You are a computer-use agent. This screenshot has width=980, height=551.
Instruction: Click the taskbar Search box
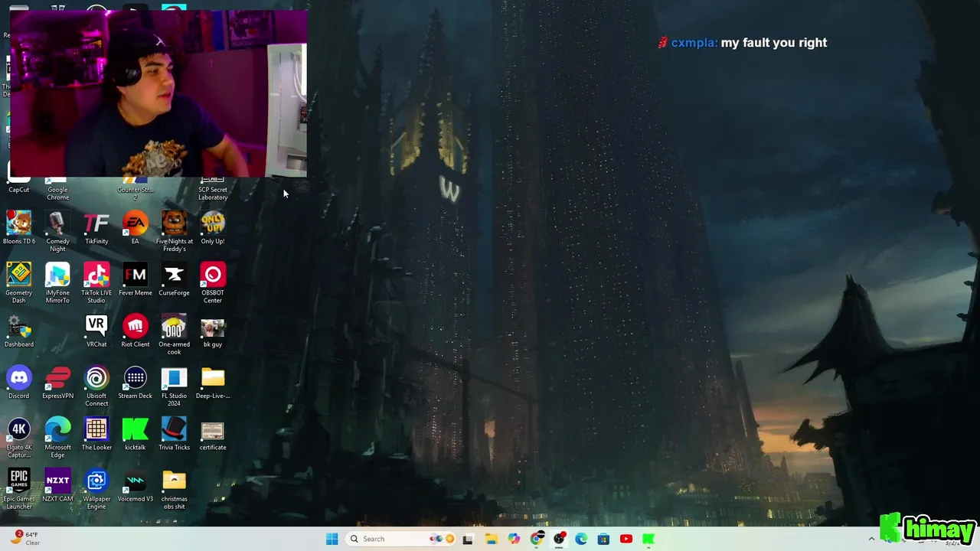pyautogui.click(x=401, y=539)
